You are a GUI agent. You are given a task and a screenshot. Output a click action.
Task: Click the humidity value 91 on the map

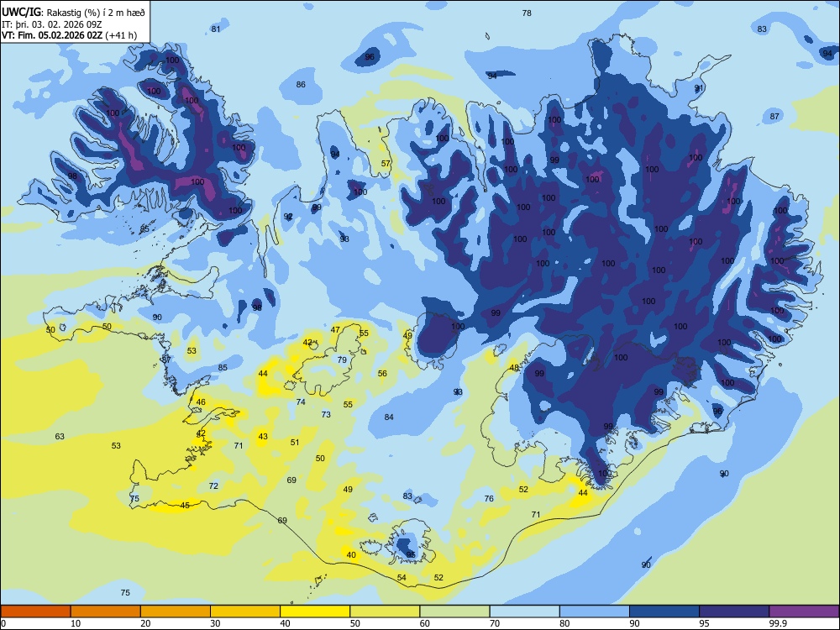coord(699,88)
